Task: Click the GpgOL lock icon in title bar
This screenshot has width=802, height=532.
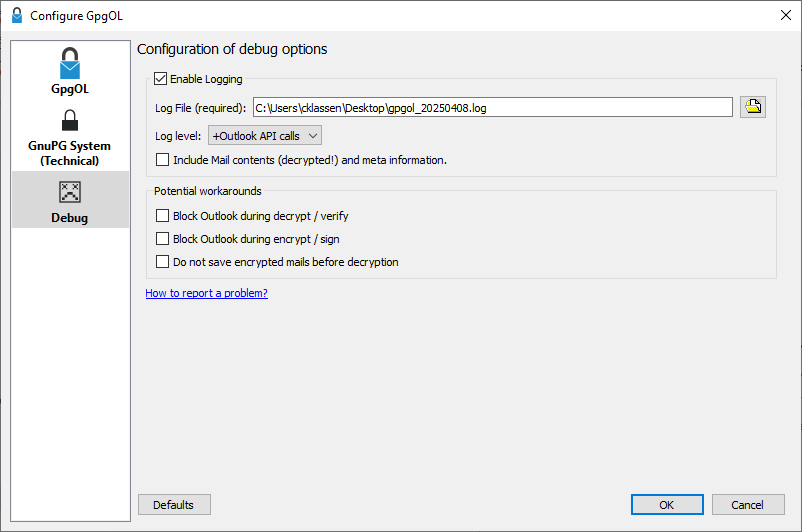Action: tap(17, 15)
